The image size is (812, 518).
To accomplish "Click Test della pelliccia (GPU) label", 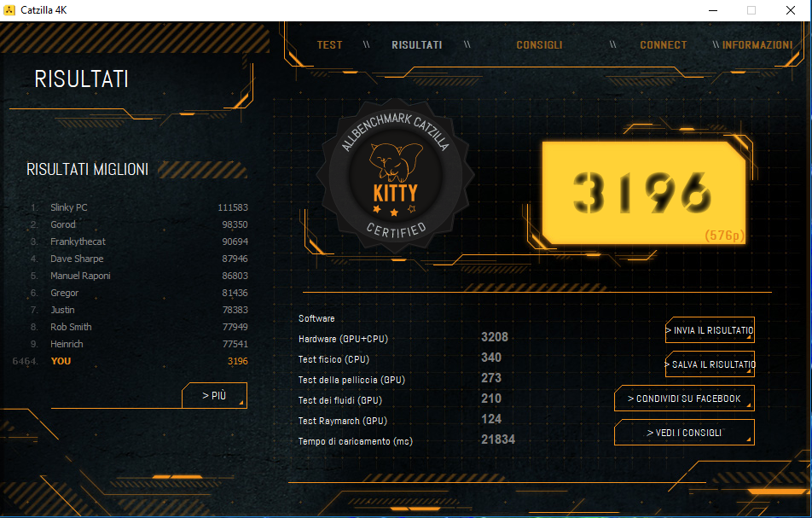I will (351, 380).
